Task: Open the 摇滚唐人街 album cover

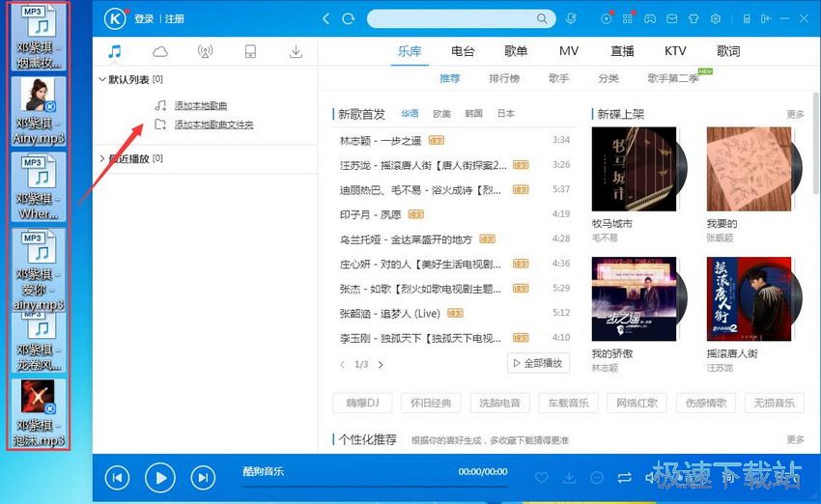Action: tap(749, 299)
